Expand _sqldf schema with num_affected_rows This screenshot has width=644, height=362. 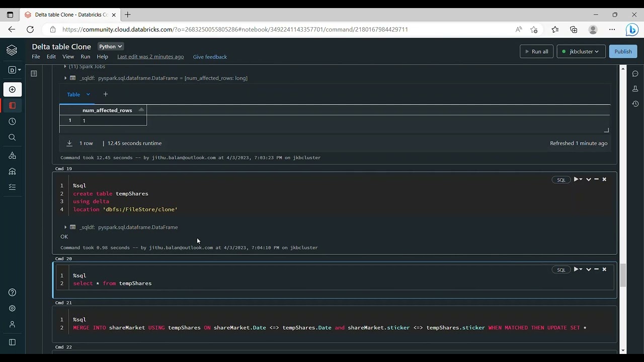[65, 78]
